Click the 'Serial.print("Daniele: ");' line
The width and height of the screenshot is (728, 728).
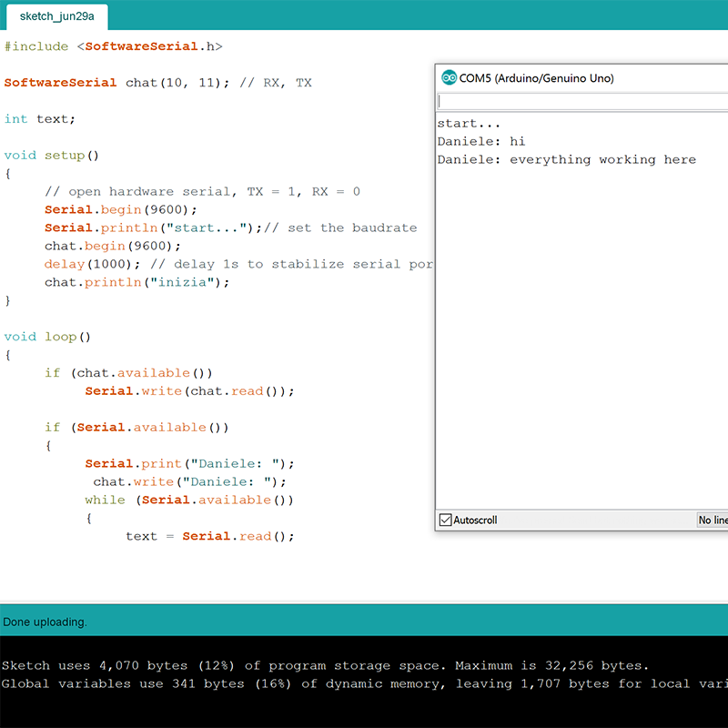pyautogui.click(x=189, y=463)
